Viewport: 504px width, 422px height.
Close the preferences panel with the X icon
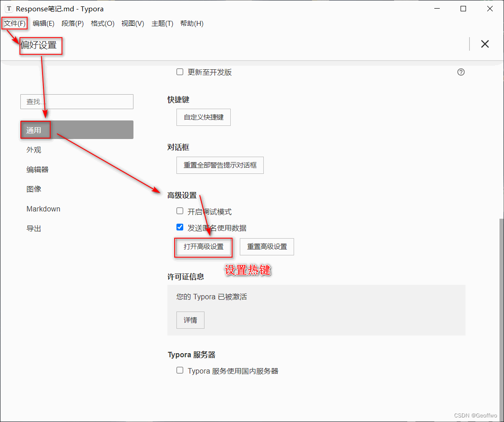coord(485,44)
